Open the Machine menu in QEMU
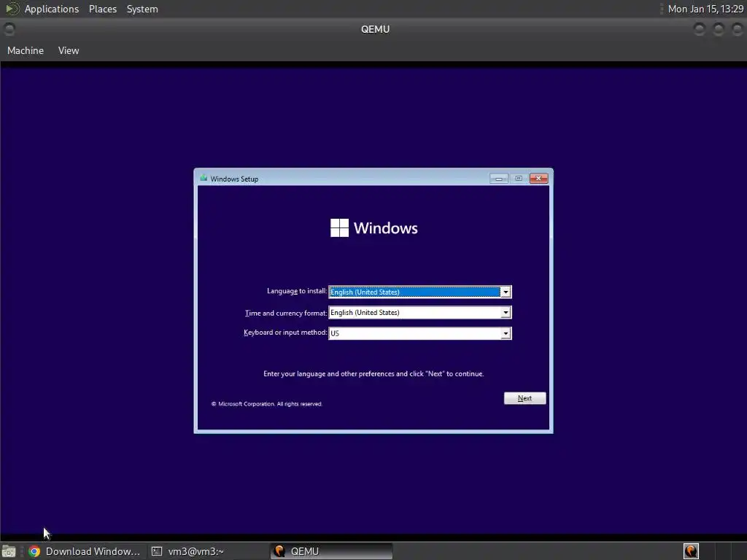 [26, 50]
